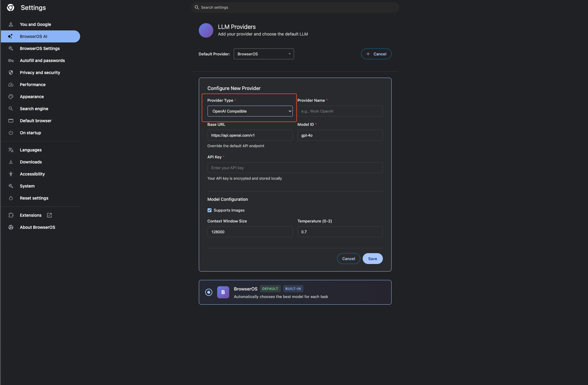Viewport: 588px width, 385px height.
Task: Select the BrowserOS default provider radio button
Action: point(209,292)
